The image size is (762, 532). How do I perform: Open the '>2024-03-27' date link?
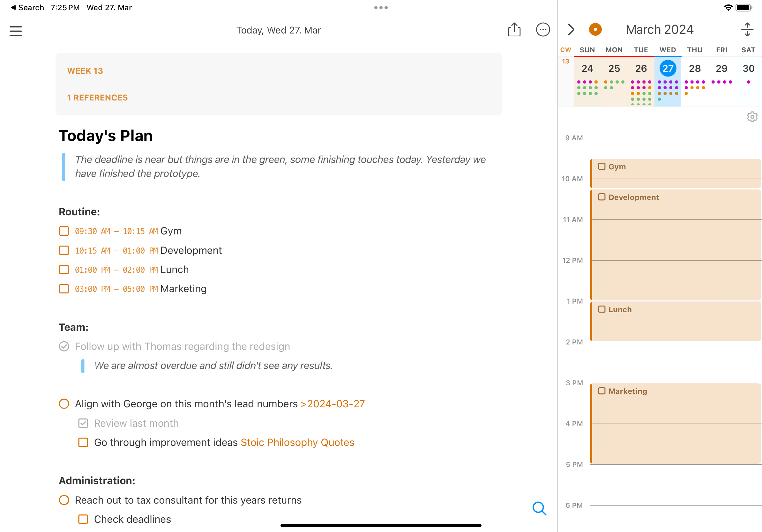coord(332,404)
